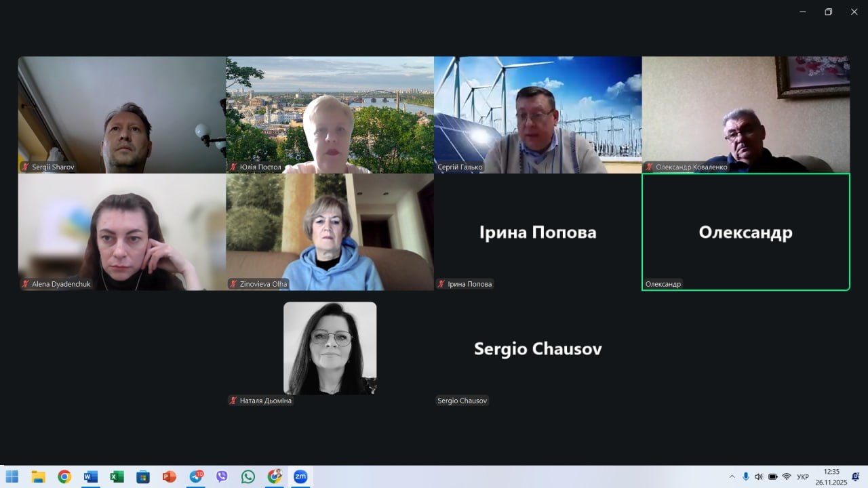868x488 pixels.
Task: Open the Wi-Fi network tray icon
Action: pyautogui.click(x=787, y=476)
